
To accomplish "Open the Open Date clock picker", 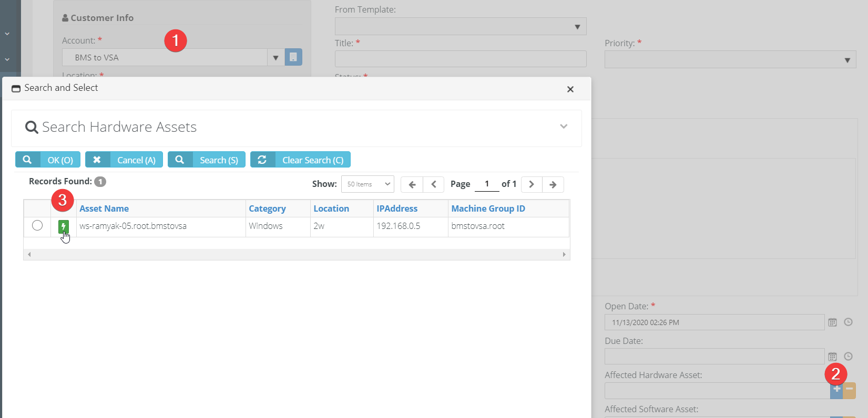I will point(848,322).
